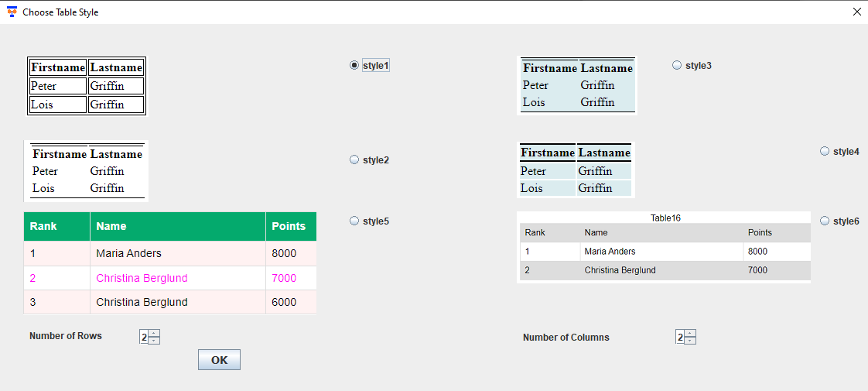The image size is (868, 391).
Task: Decrease the Number of Rows spinner
Action: click(155, 341)
